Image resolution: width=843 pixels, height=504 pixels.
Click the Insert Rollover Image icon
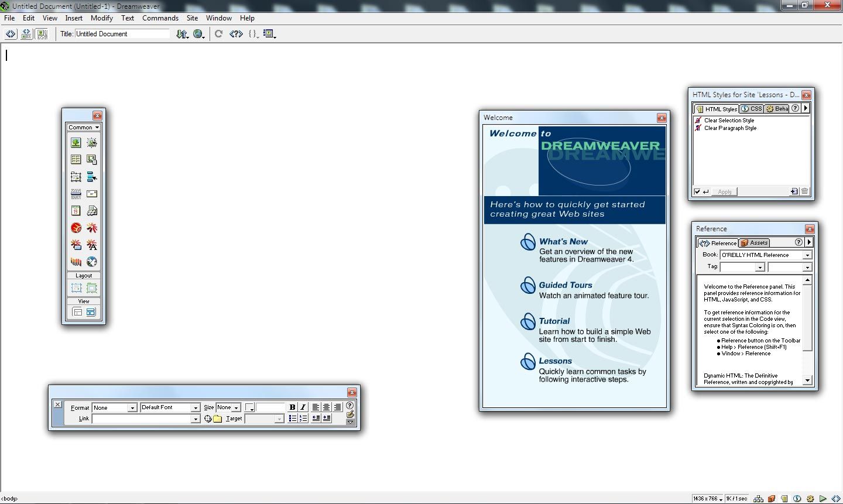pyautogui.click(x=92, y=142)
